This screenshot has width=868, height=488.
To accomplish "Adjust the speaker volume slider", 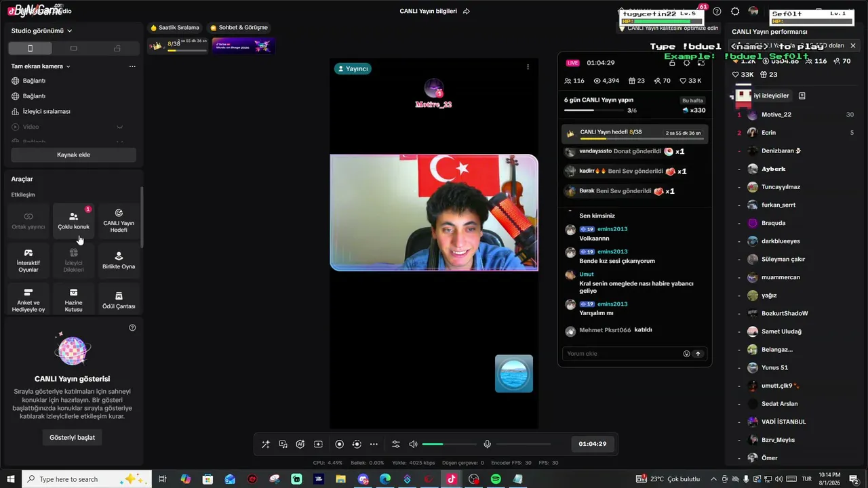I will 449,444.
